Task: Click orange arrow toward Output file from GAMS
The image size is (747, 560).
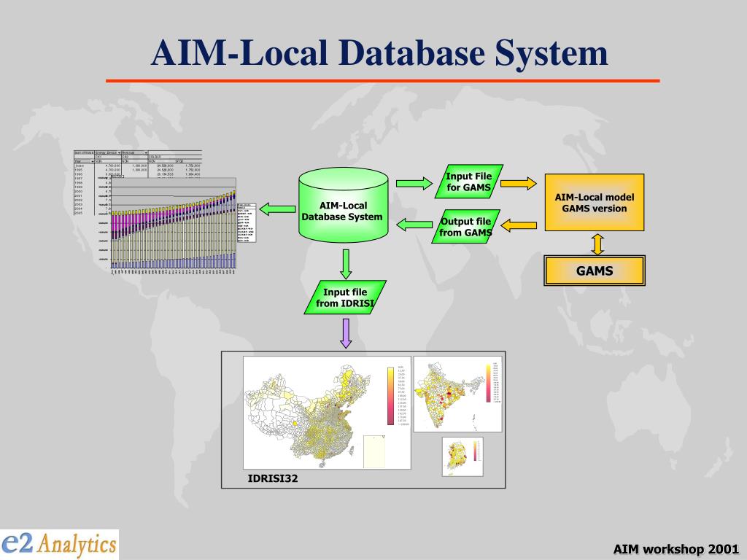Action: click(x=519, y=225)
